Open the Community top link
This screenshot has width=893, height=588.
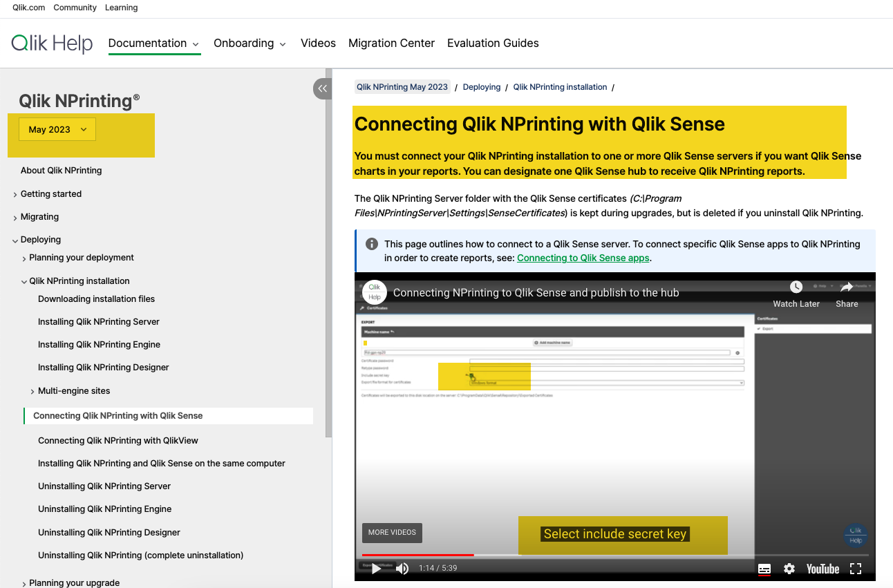click(75, 8)
